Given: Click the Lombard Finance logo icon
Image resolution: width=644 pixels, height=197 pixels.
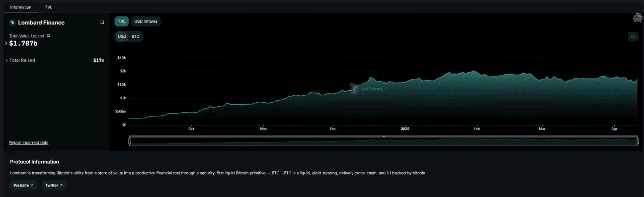Looking at the screenshot, I should 13,23.
